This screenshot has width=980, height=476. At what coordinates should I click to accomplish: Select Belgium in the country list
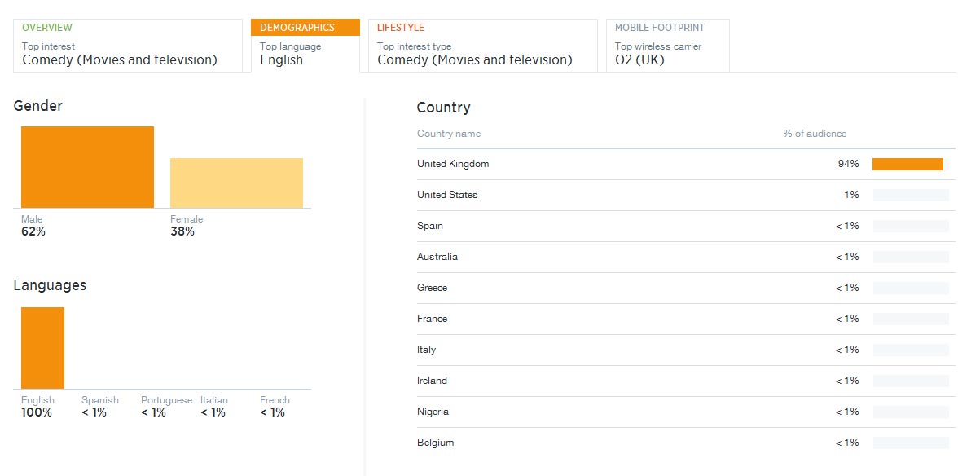(435, 443)
